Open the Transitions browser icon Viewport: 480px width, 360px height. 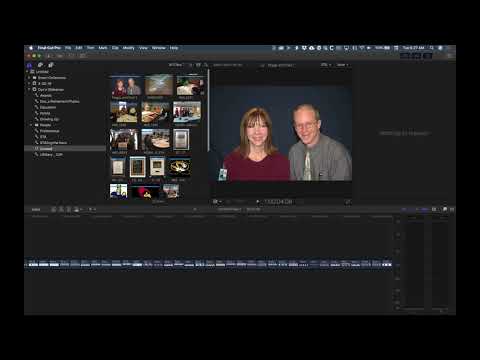coord(452,209)
